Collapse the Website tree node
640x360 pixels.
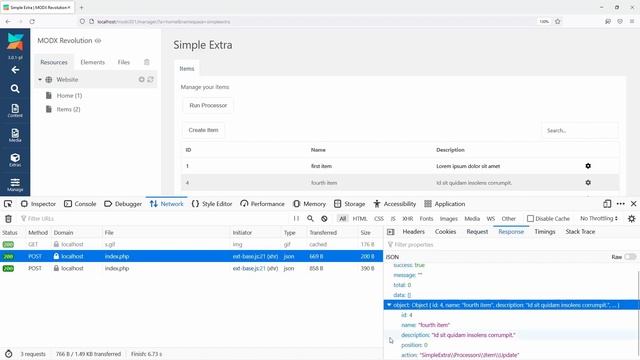click(x=40, y=80)
